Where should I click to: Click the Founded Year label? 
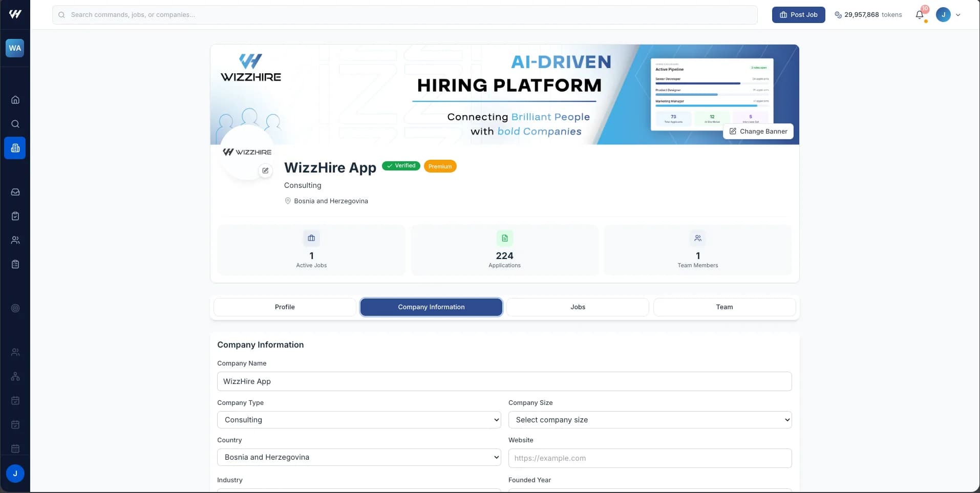[x=529, y=480]
